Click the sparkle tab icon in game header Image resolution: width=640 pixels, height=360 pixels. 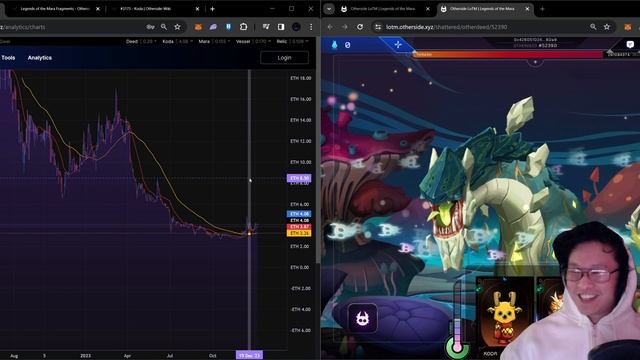point(398,44)
